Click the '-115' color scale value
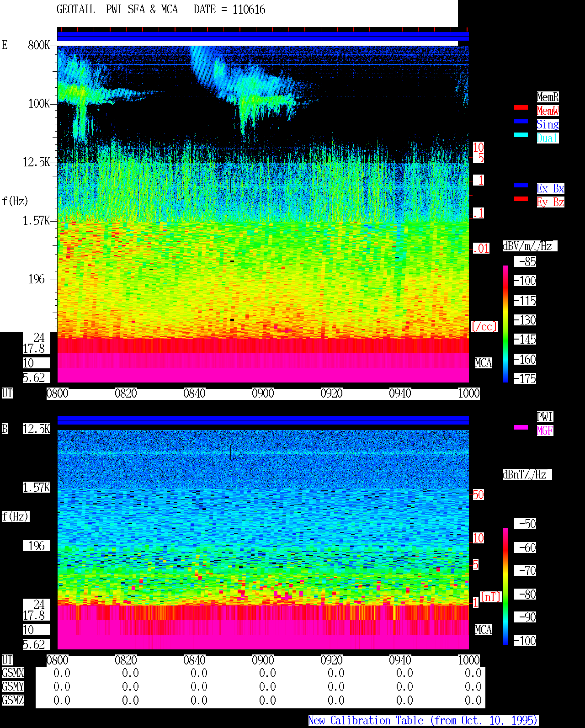 (x=526, y=301)
